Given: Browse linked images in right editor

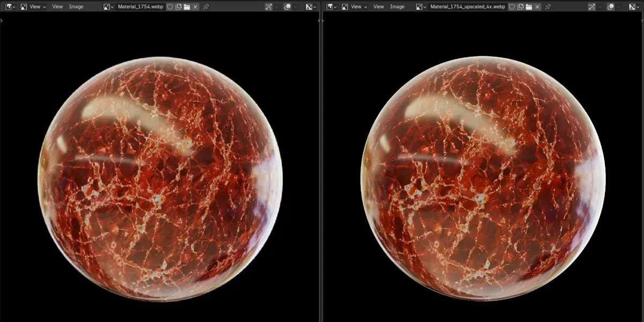Looking at the screenshot, I should (421, 6).
